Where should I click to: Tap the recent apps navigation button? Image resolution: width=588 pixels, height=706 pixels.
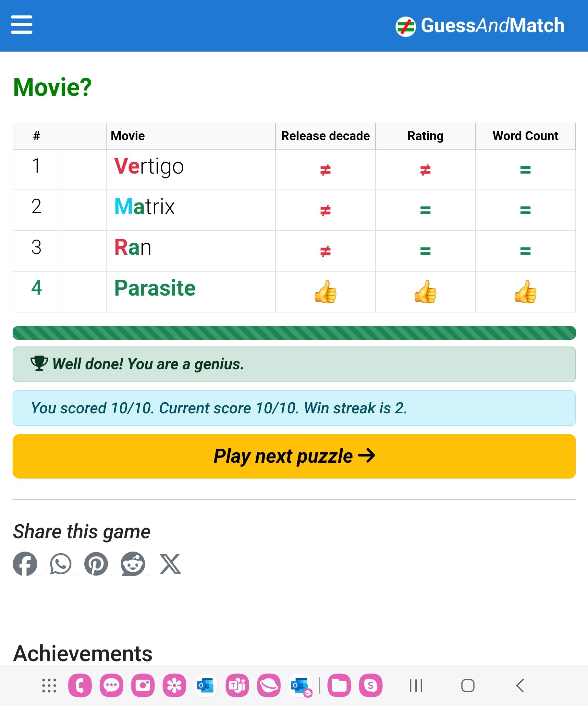[416, 686]
